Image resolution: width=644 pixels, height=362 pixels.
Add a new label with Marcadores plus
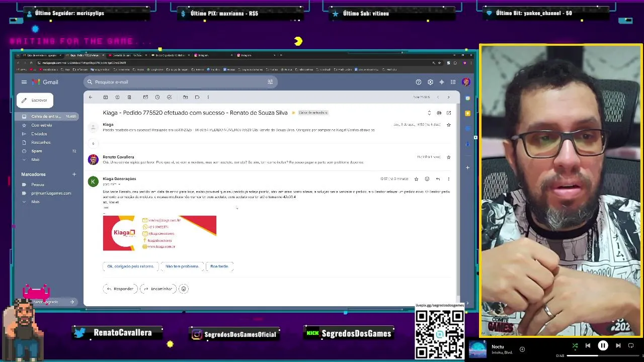tap(74, 174)
